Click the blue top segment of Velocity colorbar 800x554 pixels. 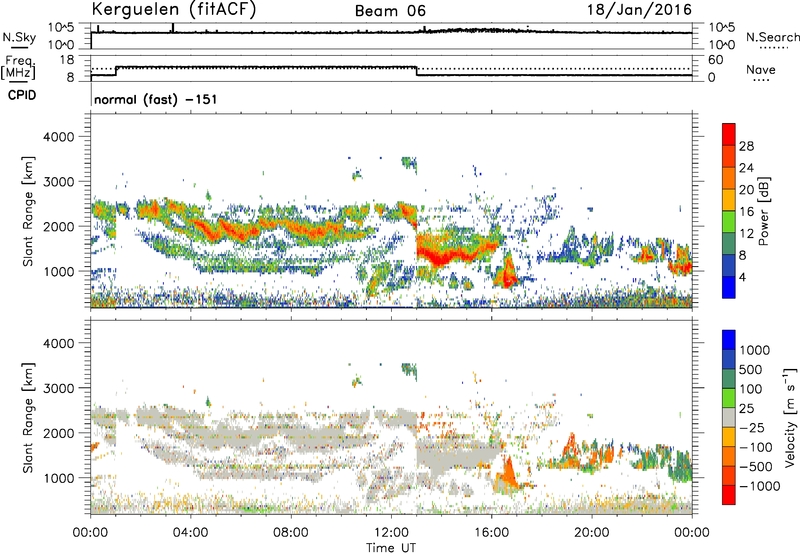pyautogui.click(x=729, y=340)
